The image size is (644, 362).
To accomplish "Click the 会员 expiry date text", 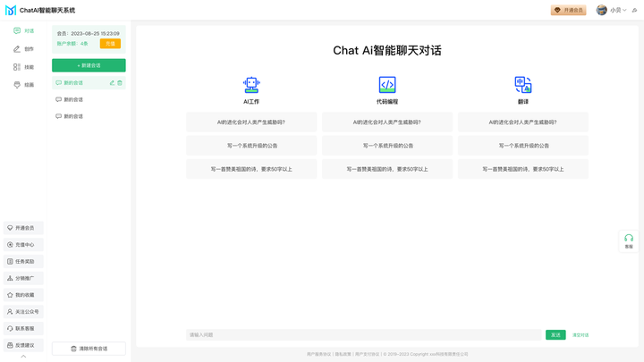I will [x=89, y=34].
